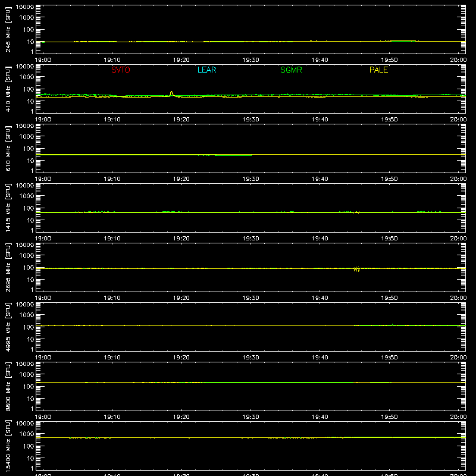The height and width of the screenshot is (476, 476).
Task: Click the 19:40 tick label under the 8800 MHz plot
Action: (x=320, y=417)
